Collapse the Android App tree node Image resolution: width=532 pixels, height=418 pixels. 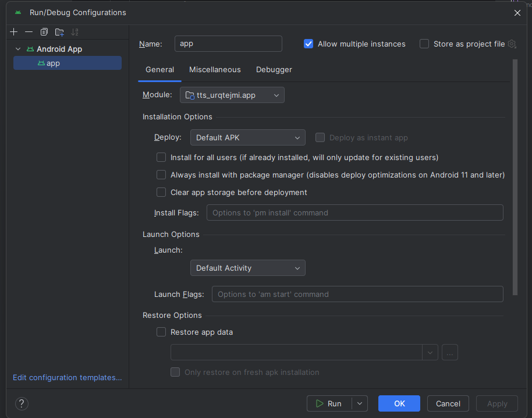(x=18, y=49)
